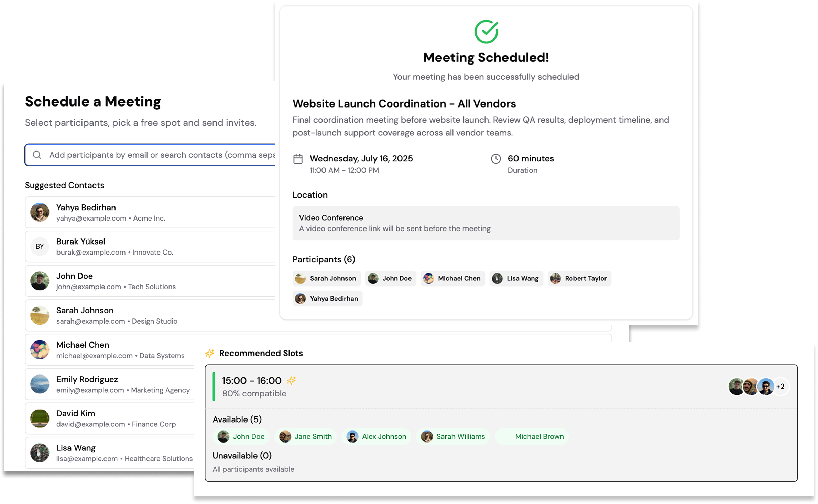Image resolution: width=818 pixels, height=504 pixels.
Task: Click the Video Conference location box
Action: click(486, 223)
